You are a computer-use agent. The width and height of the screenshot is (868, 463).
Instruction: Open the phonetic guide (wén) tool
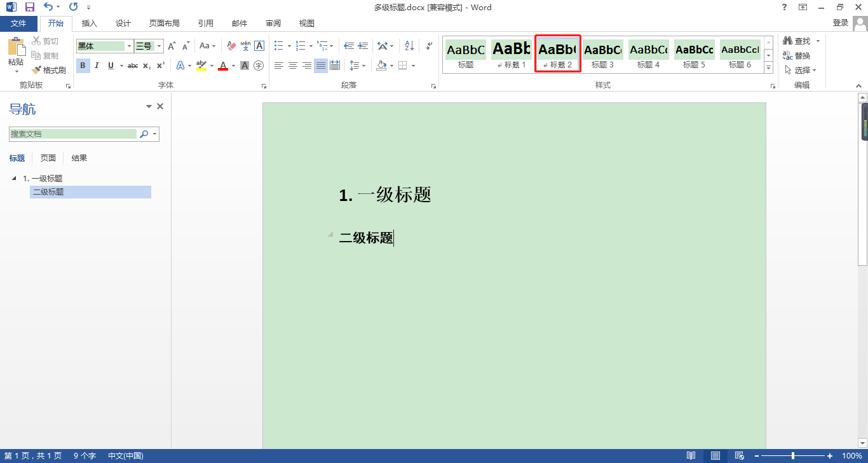[245, 46]
